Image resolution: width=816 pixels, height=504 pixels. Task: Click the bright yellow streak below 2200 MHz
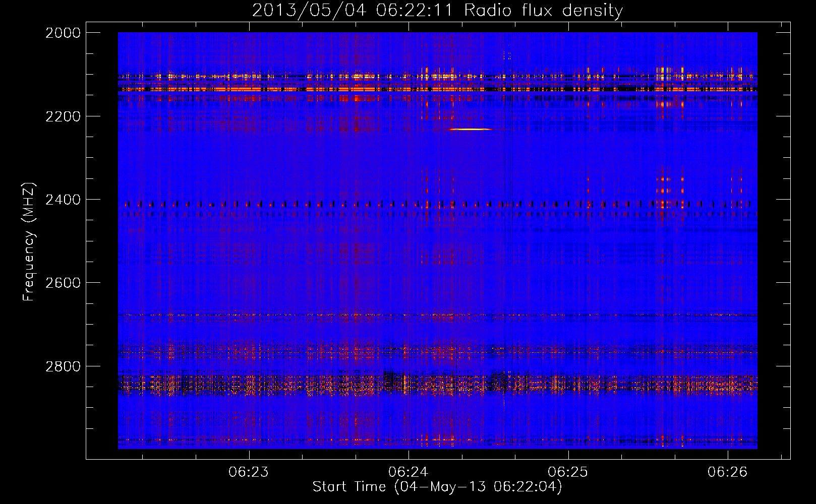pyautogui.click(x=472, y=130)
